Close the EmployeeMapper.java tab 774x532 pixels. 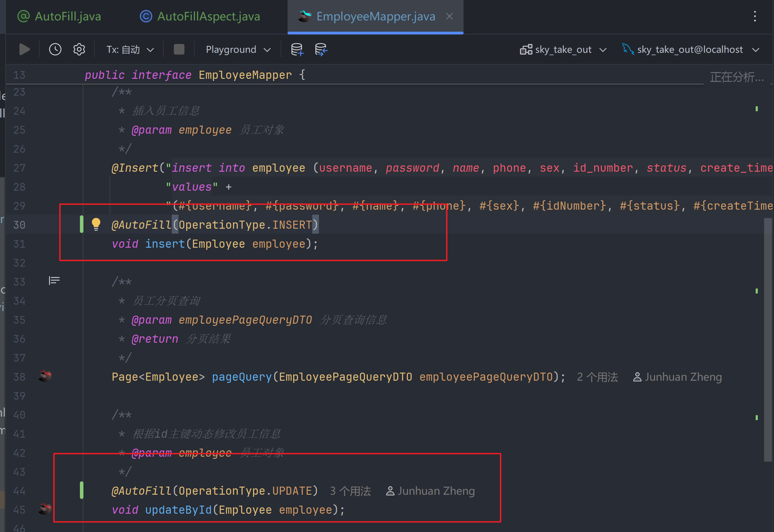(449, 16)
